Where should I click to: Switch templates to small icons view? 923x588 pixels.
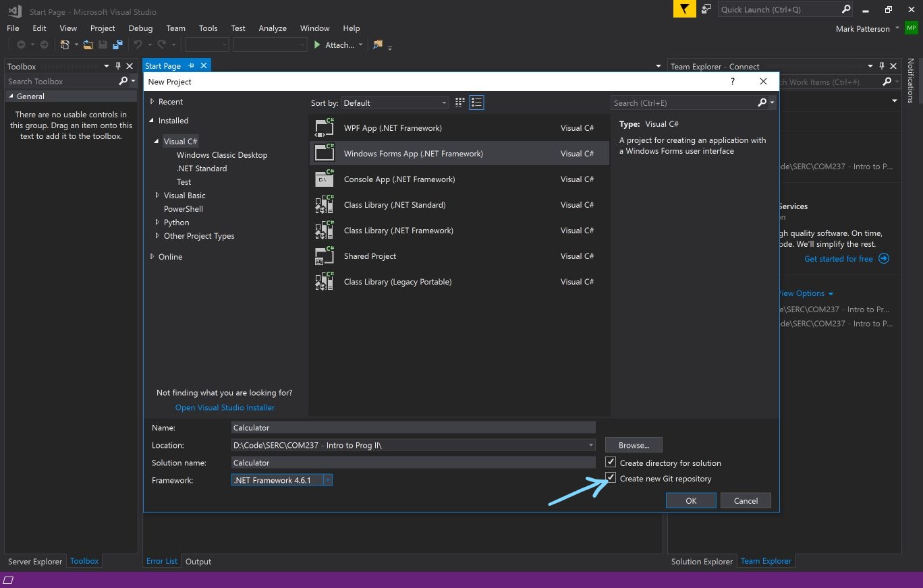(x=460, y=102)
